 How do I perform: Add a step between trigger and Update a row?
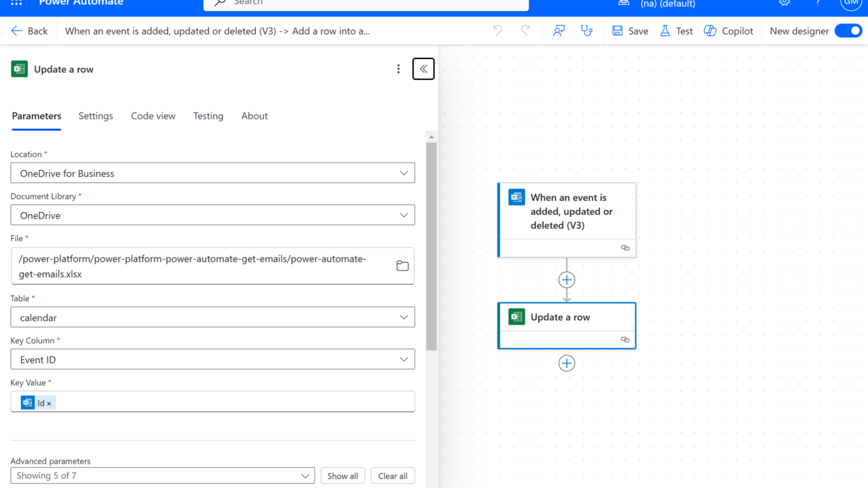point(567,280)
